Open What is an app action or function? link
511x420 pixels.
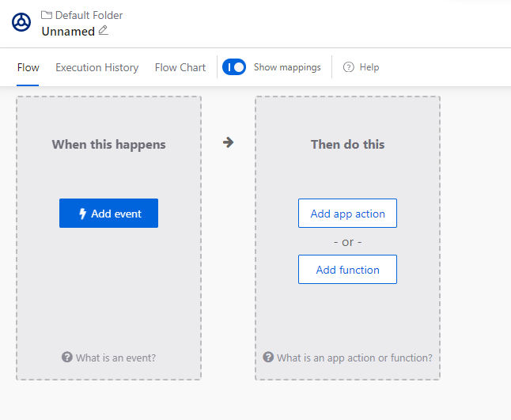354,358
